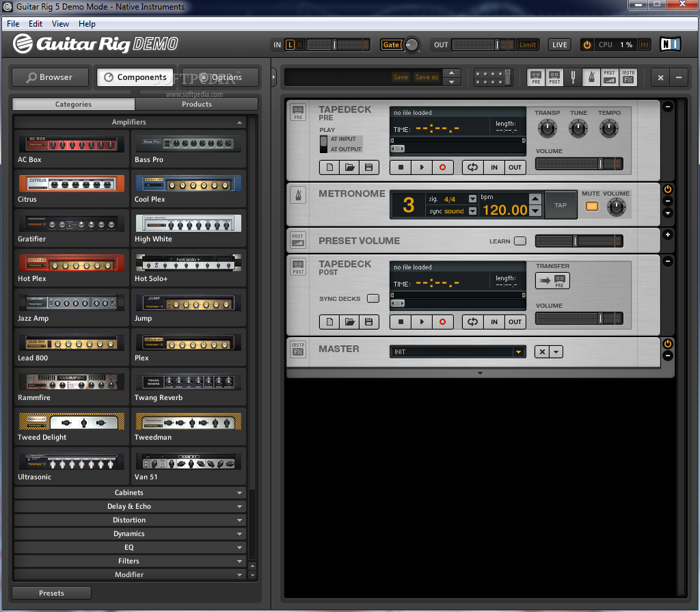The width and height of the screenshot is (700, 612).
Task: Expand the Cabinets category
Action: coord(129,493)
